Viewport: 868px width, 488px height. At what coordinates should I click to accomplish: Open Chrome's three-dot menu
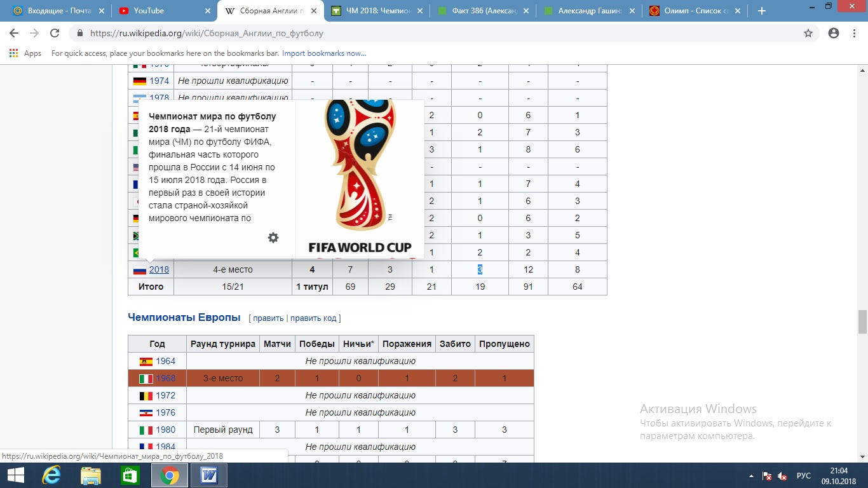854,33
